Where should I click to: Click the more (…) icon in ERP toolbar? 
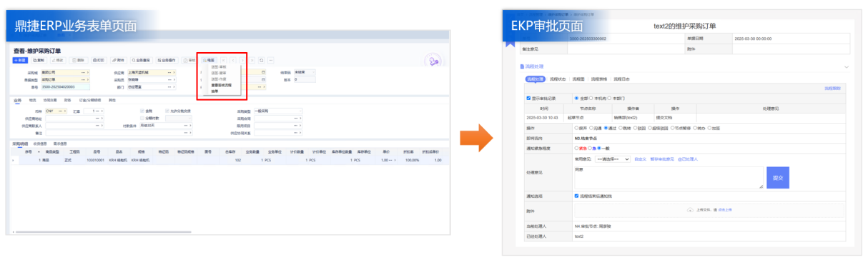tap(270, 60)
